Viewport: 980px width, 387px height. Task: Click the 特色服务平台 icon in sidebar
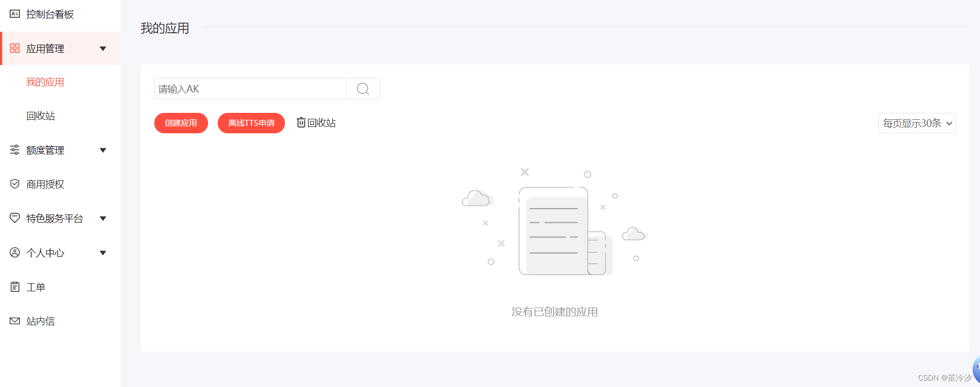(x=15, y=218)
